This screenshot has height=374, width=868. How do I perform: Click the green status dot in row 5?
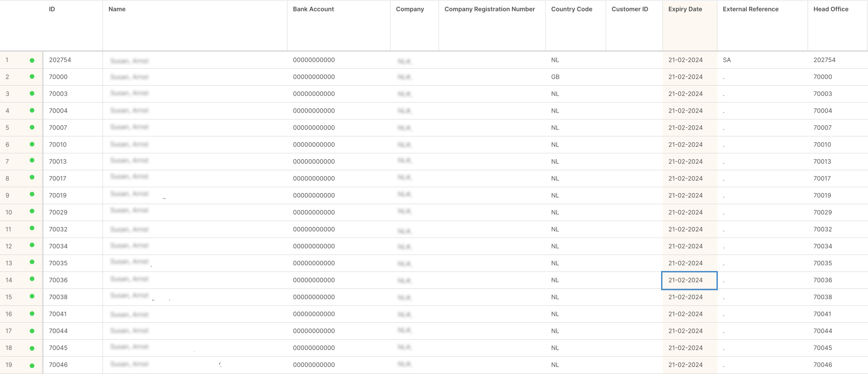click(32, 127)
